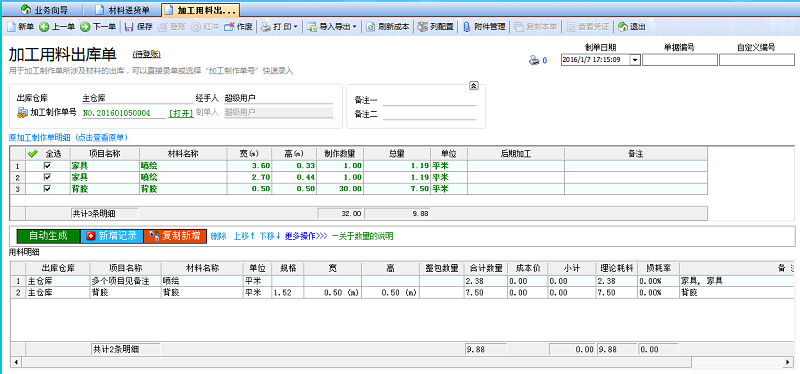Click the 自动生成 button
800x374 pixels.
48,236
